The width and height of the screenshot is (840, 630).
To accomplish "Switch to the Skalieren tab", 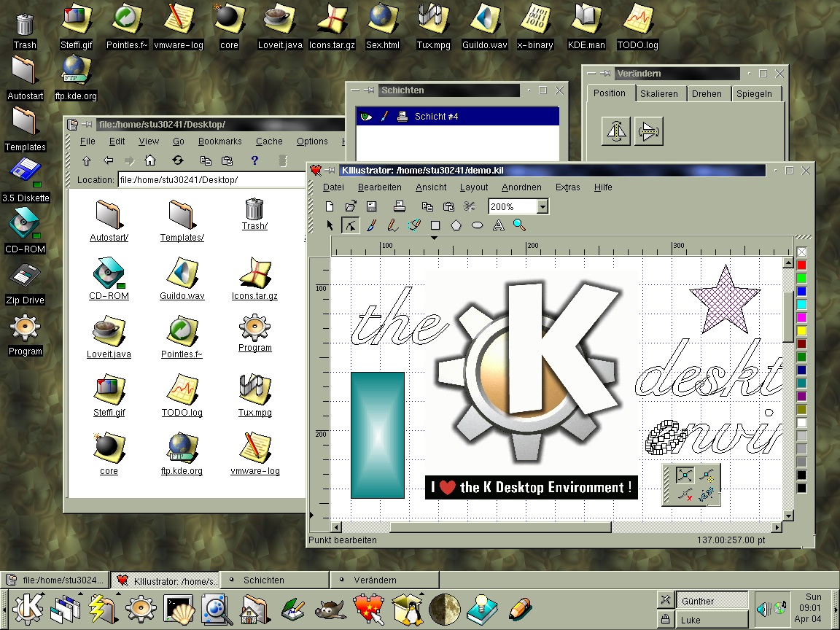I will tap(659, 94).
